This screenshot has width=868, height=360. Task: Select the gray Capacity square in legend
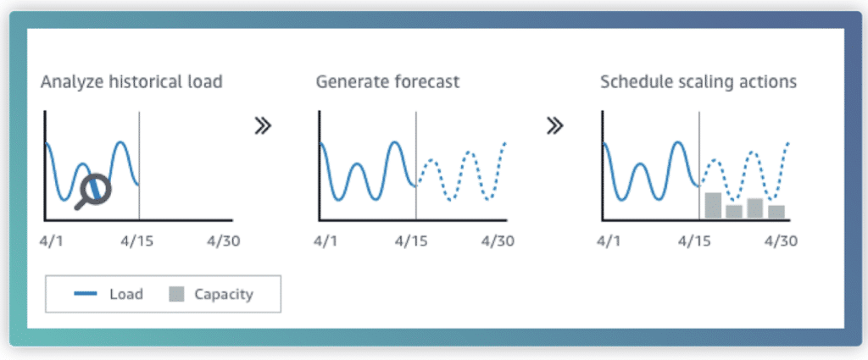tap(176, 294)
